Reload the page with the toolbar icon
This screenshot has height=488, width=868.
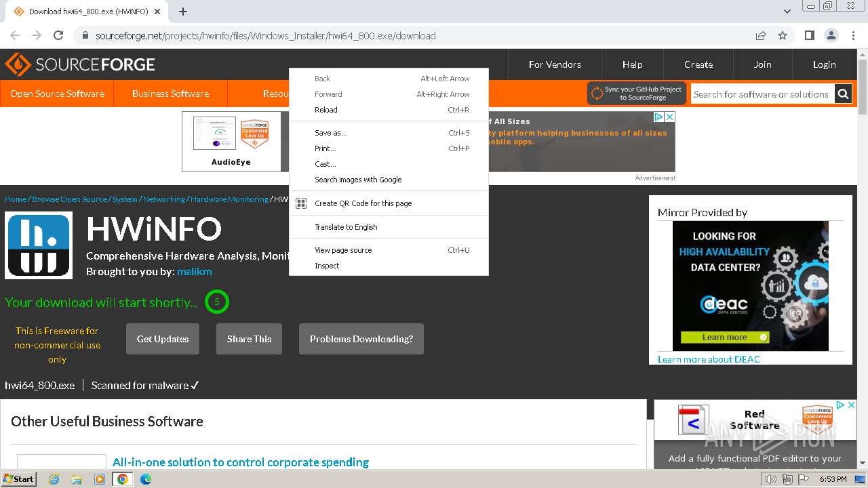[x=58, y=35]
